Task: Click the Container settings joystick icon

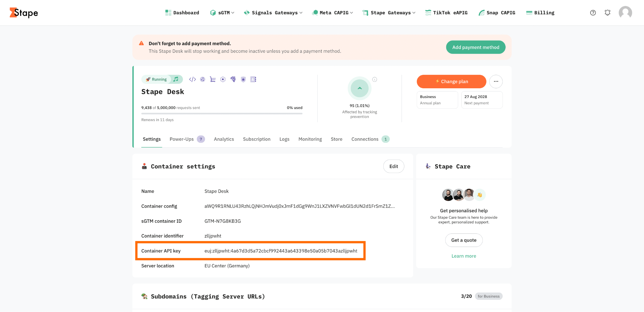Action: click(144, 166)
